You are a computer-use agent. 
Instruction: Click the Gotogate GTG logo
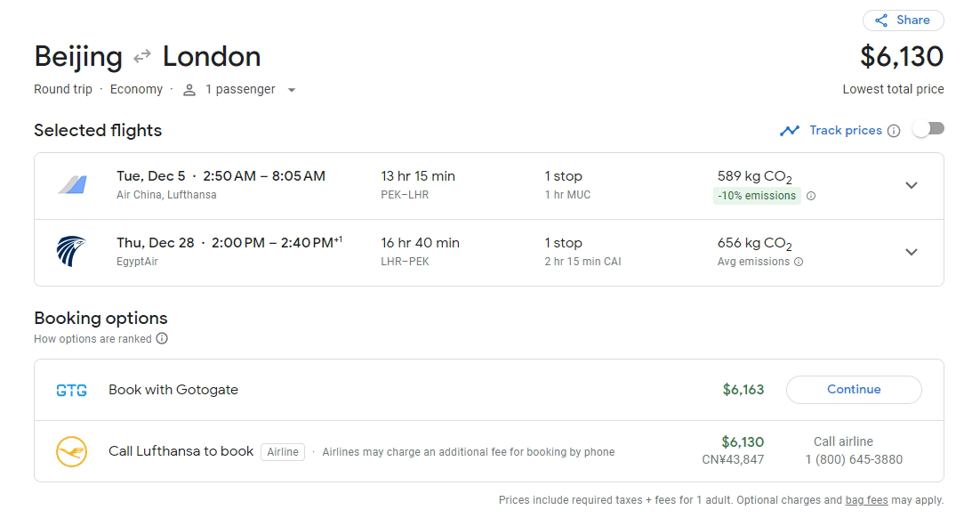(x=71, y=391)
